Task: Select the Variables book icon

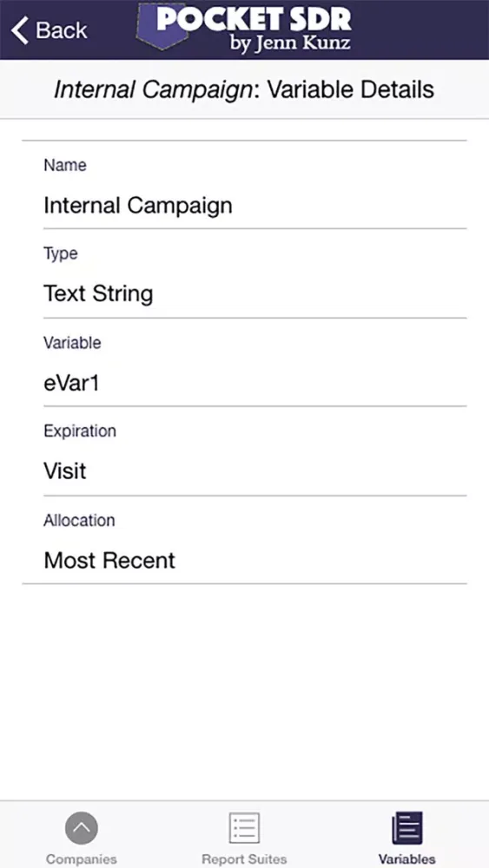Action: click(x=407, y=828)
